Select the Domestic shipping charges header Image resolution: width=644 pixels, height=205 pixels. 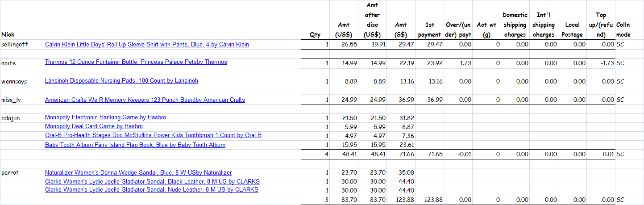tap(515, 20)
